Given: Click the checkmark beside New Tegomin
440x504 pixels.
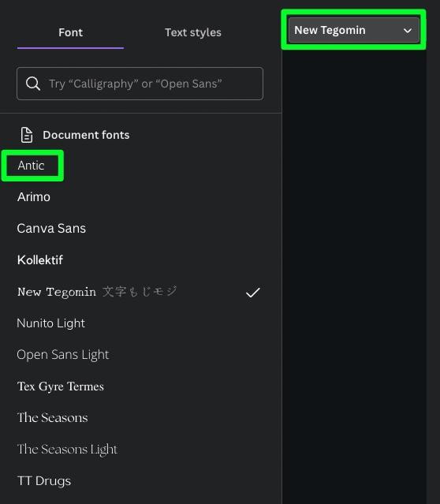Looking at the screenshot, I should click(253, 293).
